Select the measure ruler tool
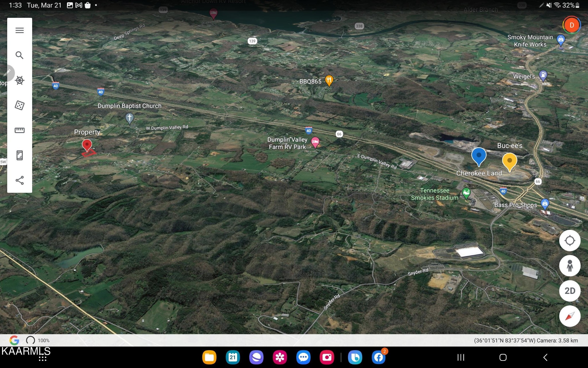This screenshot has height=368, width=588. coord(20,130)
